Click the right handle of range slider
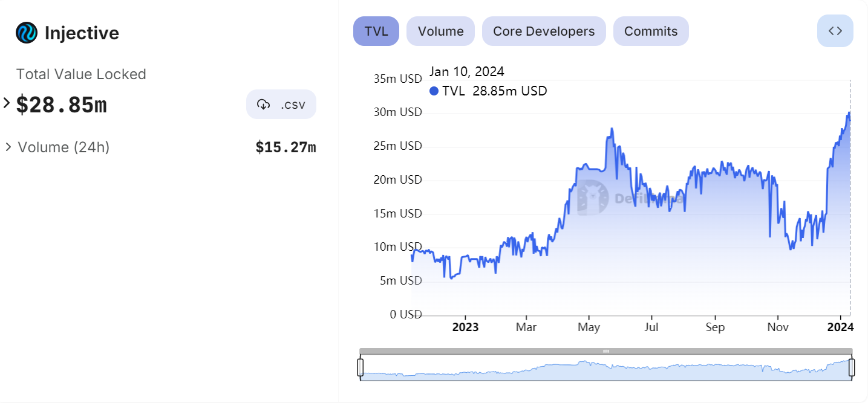 pyautogui.click(x=852, y=367)
